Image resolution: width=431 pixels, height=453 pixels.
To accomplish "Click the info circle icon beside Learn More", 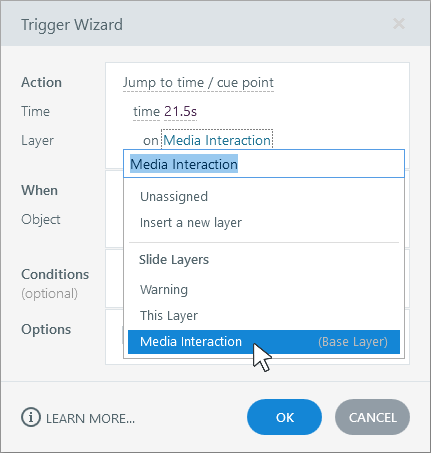I will tap(31, 417).
